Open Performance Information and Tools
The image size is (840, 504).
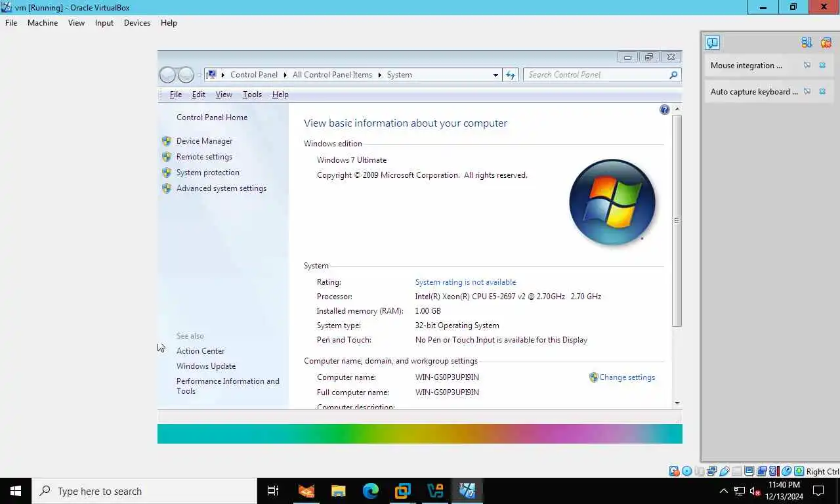click(x=228, y=386)
